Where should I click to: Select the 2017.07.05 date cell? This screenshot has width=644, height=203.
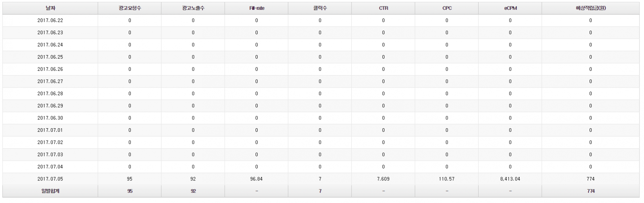click(50, 179)
